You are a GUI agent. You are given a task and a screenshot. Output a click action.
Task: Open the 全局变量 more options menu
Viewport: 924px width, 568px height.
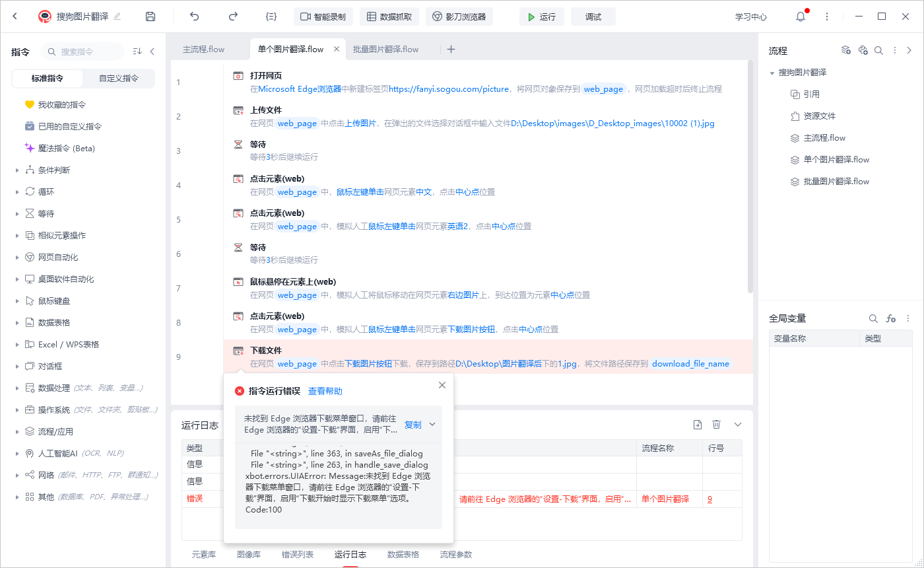(908, 318)
